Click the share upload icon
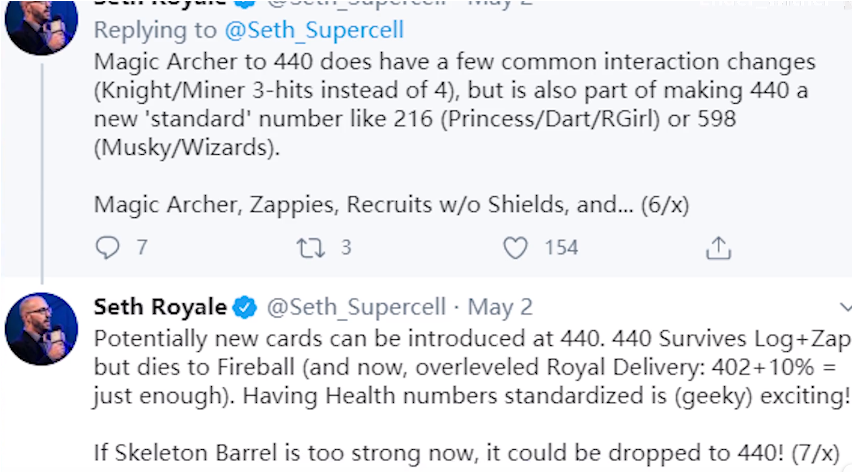853x473 pixels. pos(718,248)
